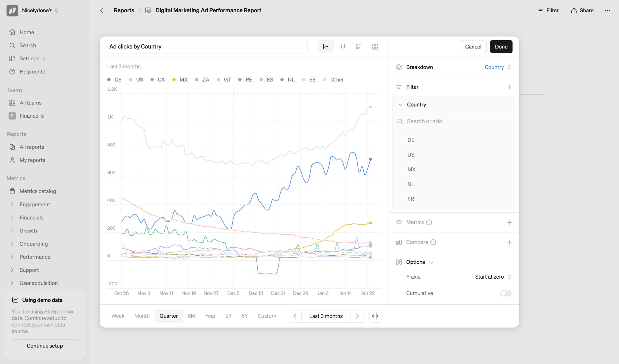Screen dimensions: 619x364
Task: Click the Search or add country field
Action: click(453, 122)
